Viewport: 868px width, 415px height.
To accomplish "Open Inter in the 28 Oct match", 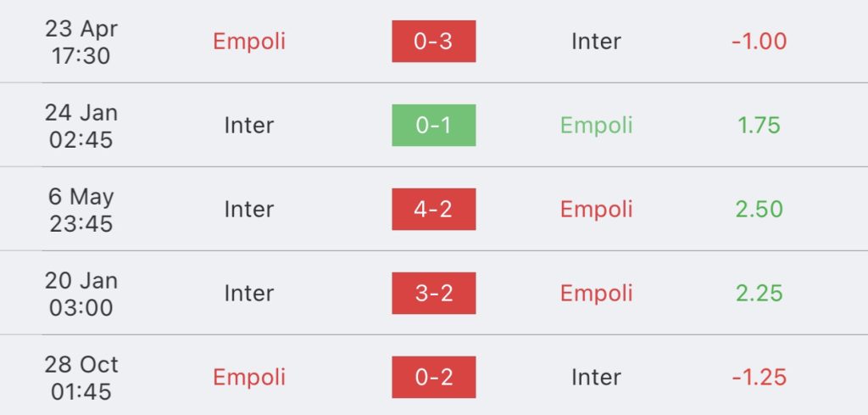I will click(x=596, y=377).
